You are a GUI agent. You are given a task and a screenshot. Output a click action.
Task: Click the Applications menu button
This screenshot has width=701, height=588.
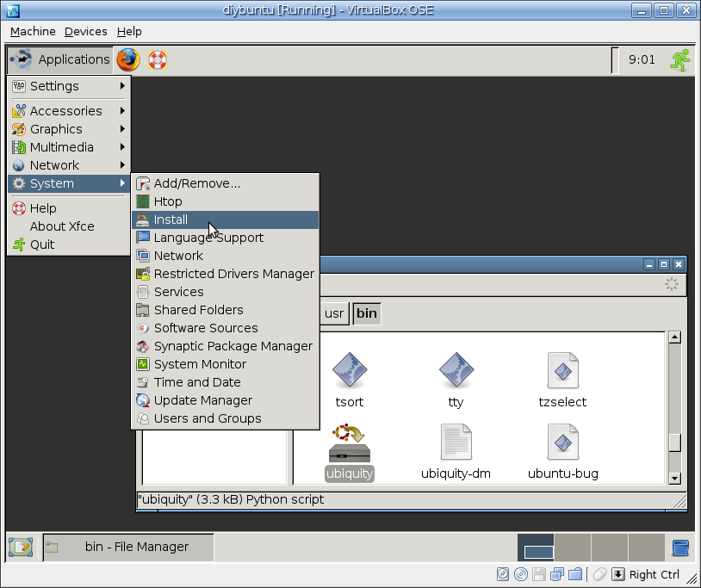tap(60, 59)
